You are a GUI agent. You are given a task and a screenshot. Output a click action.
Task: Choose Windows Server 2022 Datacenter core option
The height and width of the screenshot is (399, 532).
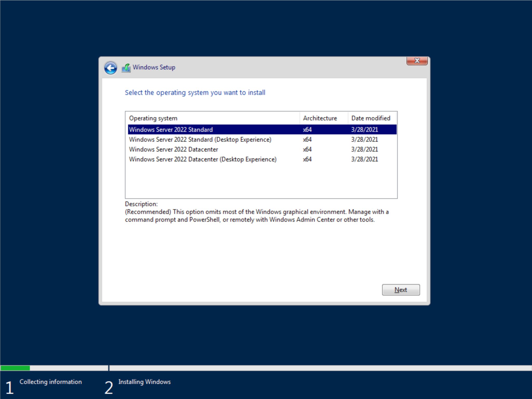tap(174, 149)
